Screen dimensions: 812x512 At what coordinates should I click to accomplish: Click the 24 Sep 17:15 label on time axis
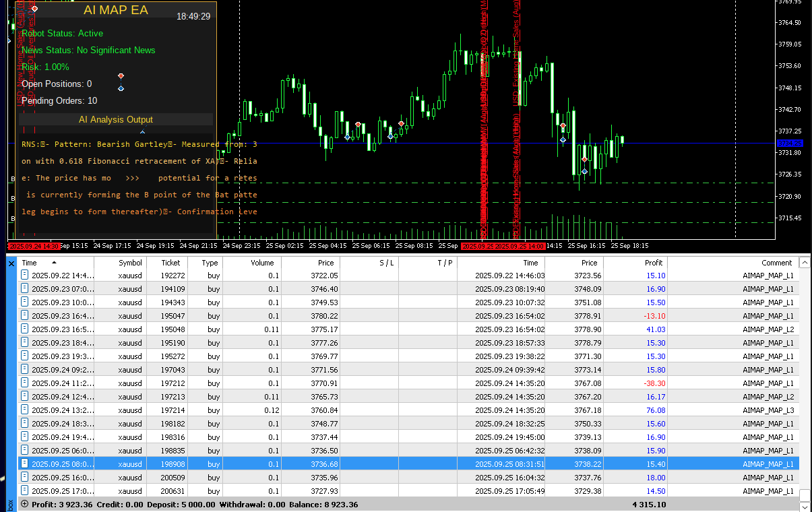coord(112,246)
